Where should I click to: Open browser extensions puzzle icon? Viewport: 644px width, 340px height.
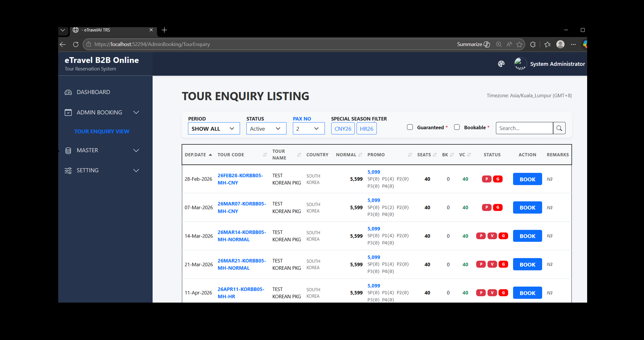click(x=533, y=44)
